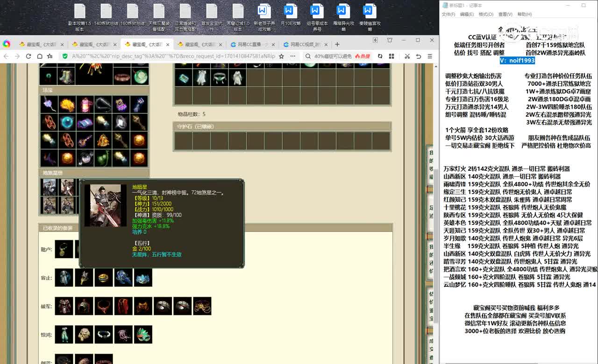This screenshot has height=364, width=598.
Task: Open Notepad's 编辑(E) menu
Action: [467, 14]
